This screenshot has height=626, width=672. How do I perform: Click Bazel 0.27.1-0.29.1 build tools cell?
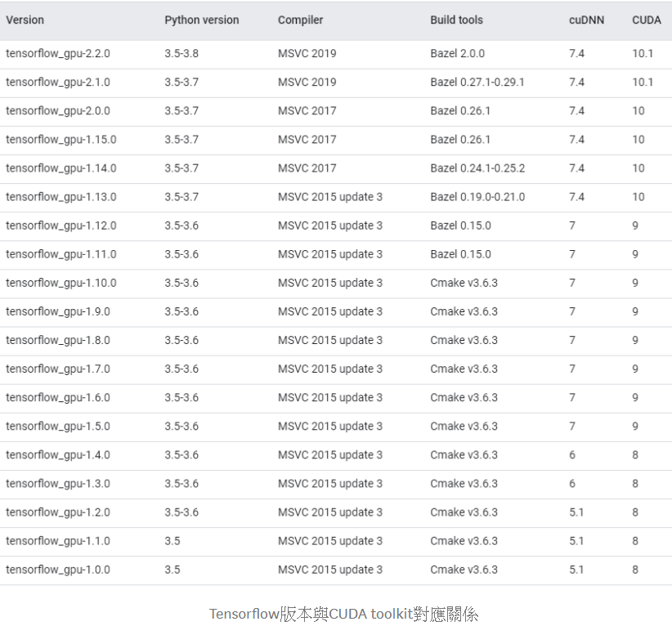[477, 83]
